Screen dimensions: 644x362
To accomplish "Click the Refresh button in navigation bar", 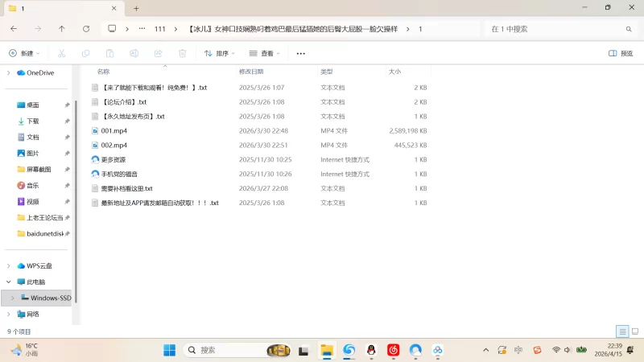I will pos(86,28).
